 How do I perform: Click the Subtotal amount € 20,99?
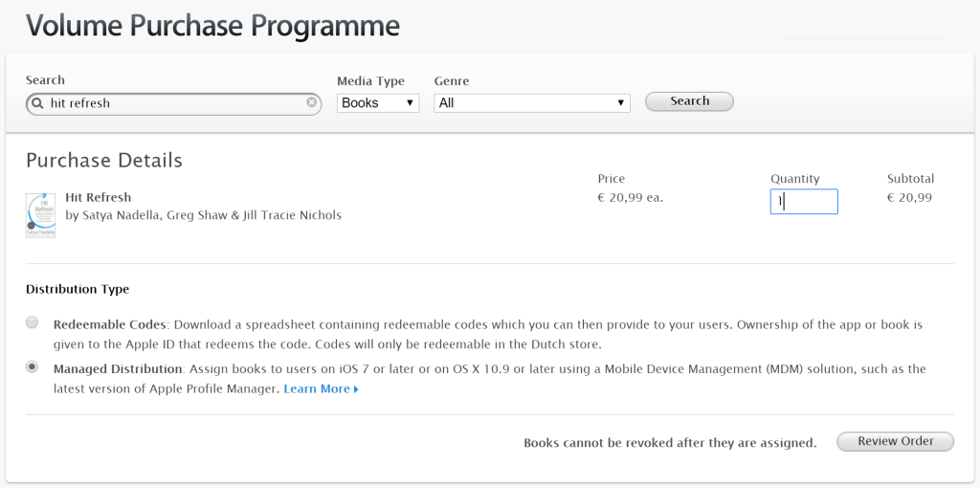pos(910,198)
